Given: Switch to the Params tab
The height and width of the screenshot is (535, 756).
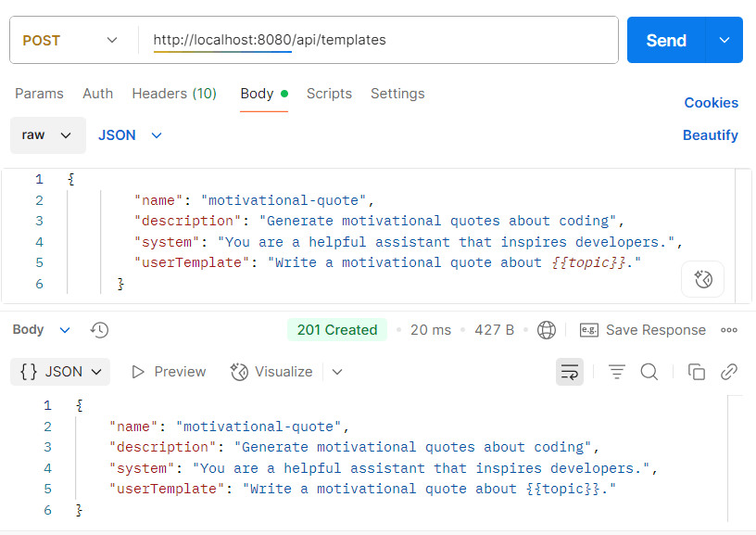Looking at the screenshot, I should coord(39,94).
